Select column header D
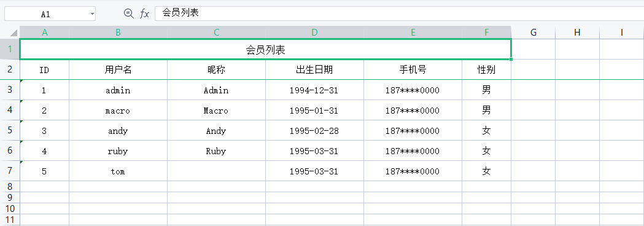This screenshot has height=226, width=644. click(314, 33)
